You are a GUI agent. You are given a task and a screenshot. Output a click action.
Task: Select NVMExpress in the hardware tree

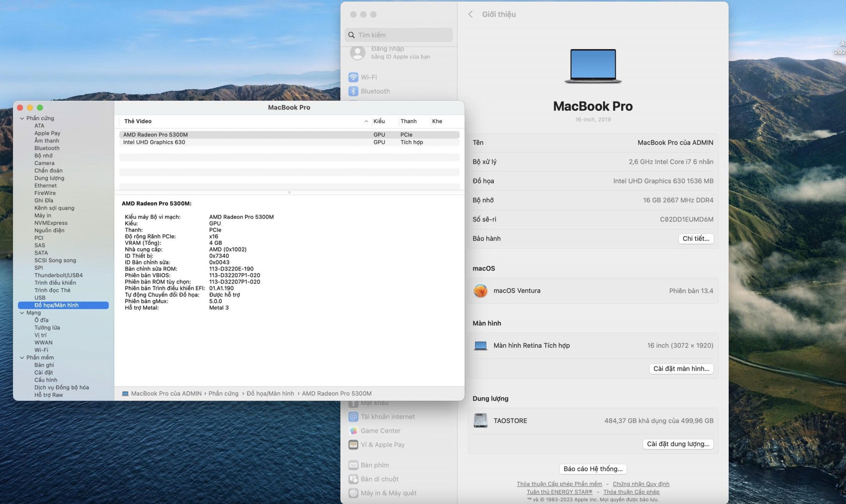pyautogui.click(x=51, y=223)
